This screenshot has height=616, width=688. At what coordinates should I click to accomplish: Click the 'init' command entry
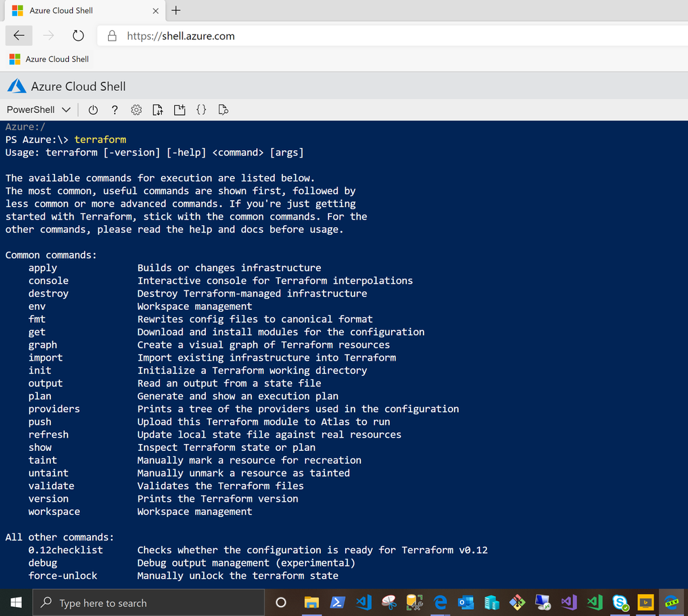point(39,370)
